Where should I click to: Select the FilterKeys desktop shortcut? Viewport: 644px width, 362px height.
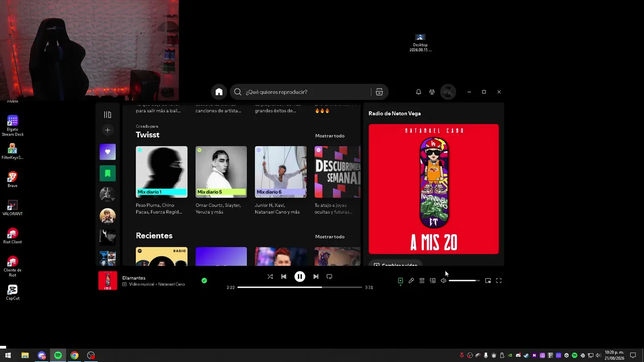13,151
